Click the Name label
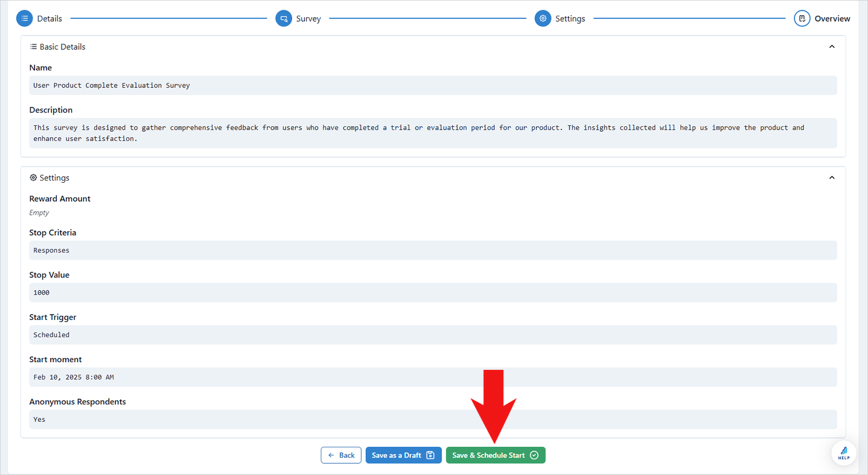This screenshot has width=868, height=475. [x=41, y=68]
